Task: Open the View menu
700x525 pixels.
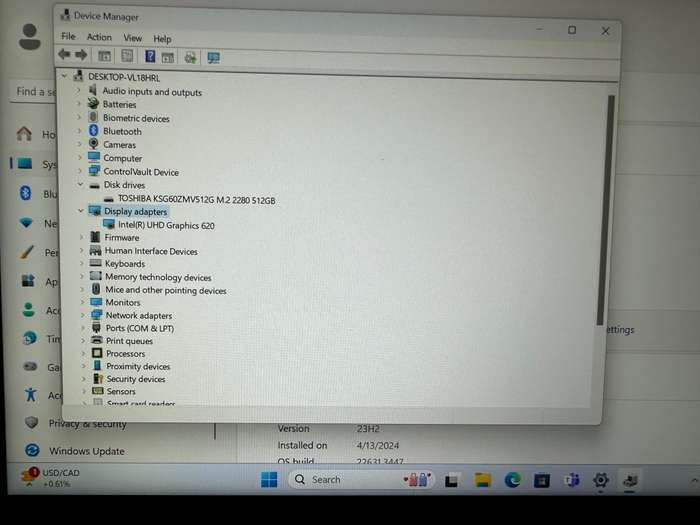Action: tap(133, 38)
